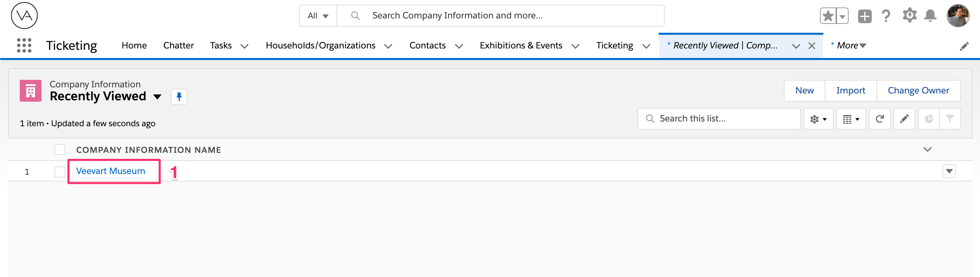980x277 pixels.
Task: Toggle the select-all checkbox in header
Action: click(60, 149)
